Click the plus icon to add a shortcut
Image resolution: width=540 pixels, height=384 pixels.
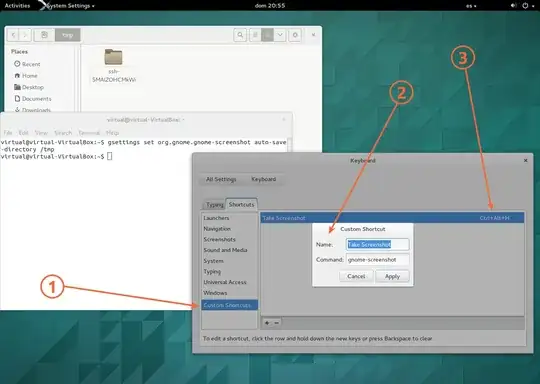click(267, 323)
